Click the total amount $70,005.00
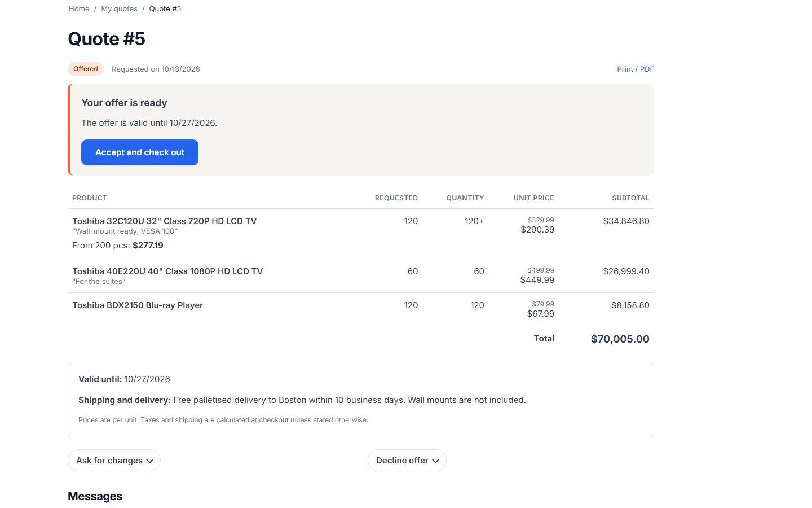This screenshot has height=508, width=812. [620, 339]
